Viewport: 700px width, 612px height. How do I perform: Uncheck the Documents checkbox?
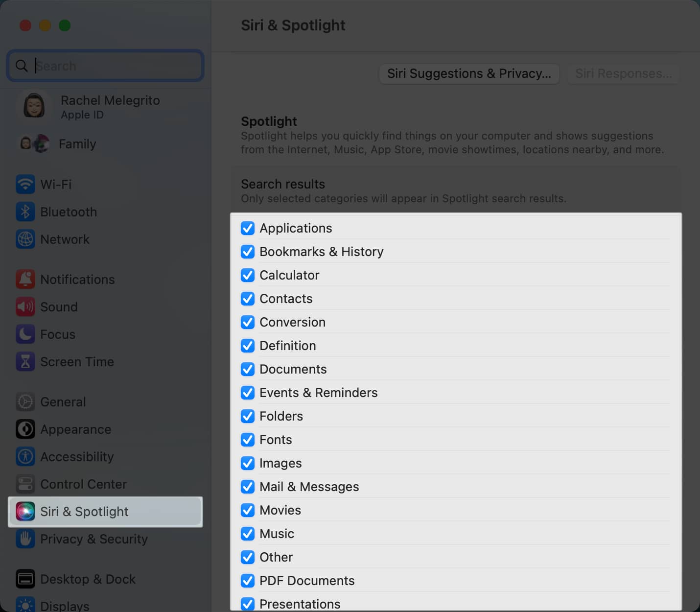tap(248, 369)
